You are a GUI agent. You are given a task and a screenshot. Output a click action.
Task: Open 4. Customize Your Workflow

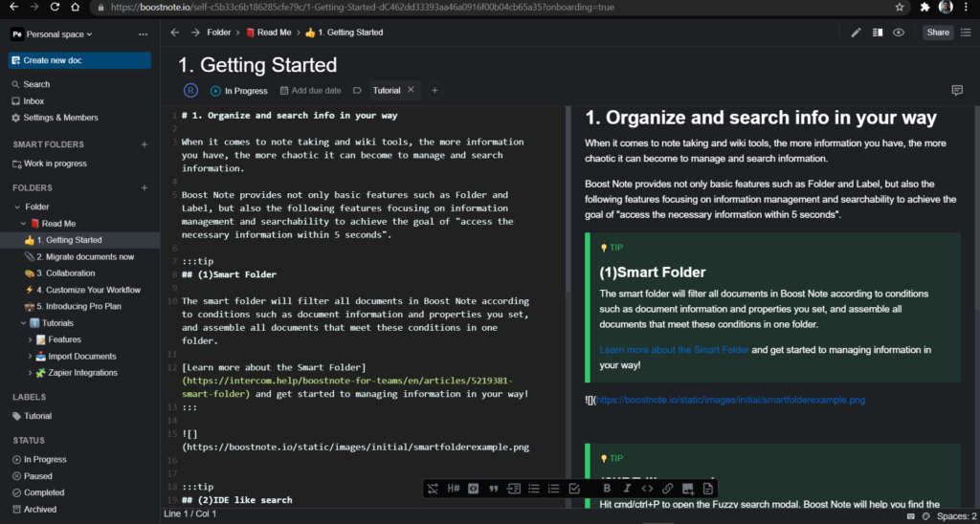(x=80, y=290)
